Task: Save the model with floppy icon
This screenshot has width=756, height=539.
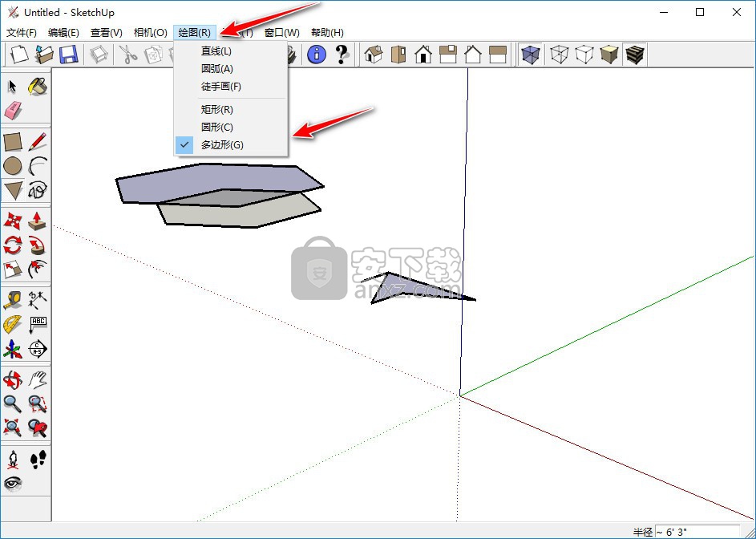Action: 68,54
